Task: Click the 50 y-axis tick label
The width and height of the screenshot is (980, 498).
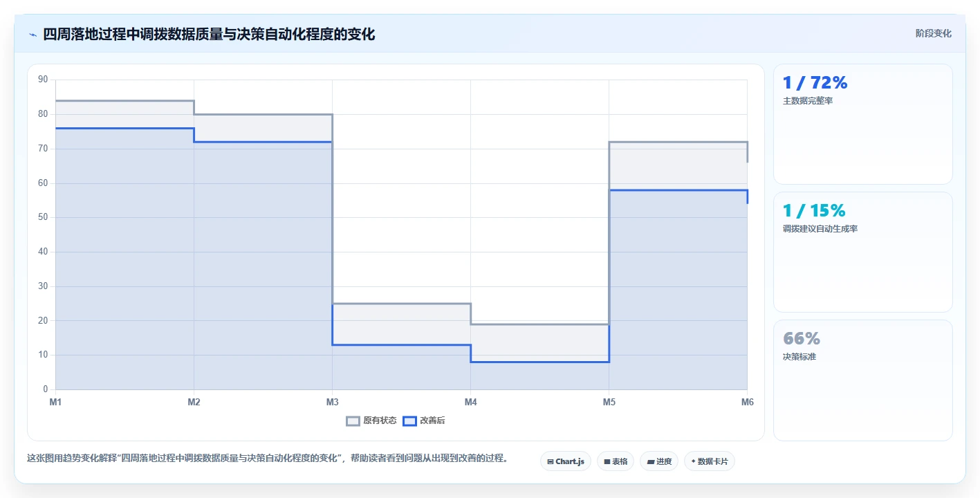Action: 43,217
